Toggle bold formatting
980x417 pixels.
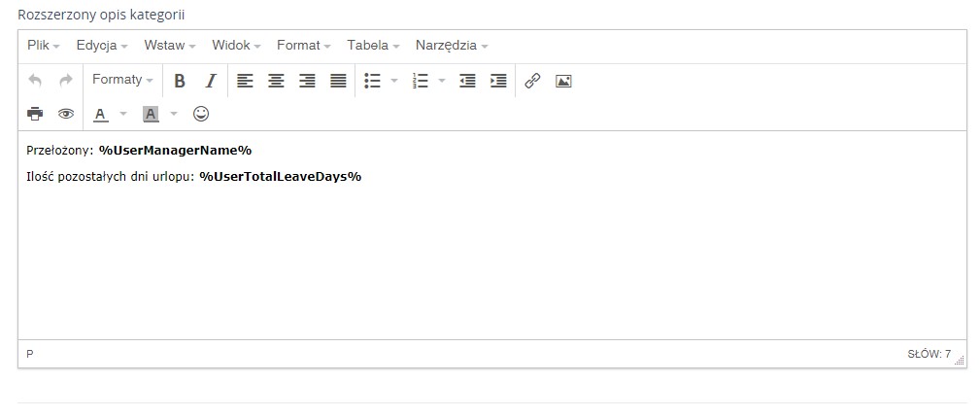[179, 81]
